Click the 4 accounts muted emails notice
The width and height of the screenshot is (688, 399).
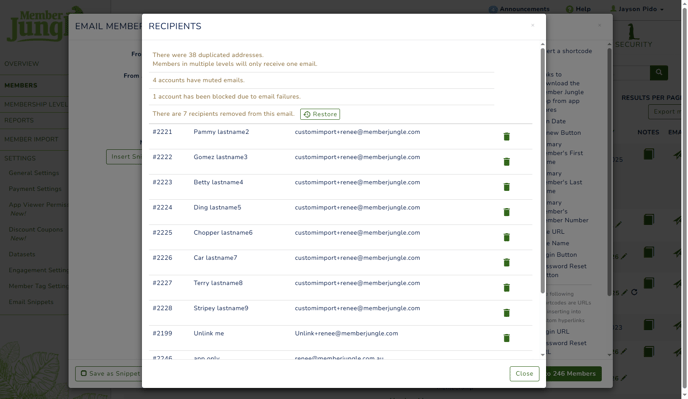click(198, 80)
